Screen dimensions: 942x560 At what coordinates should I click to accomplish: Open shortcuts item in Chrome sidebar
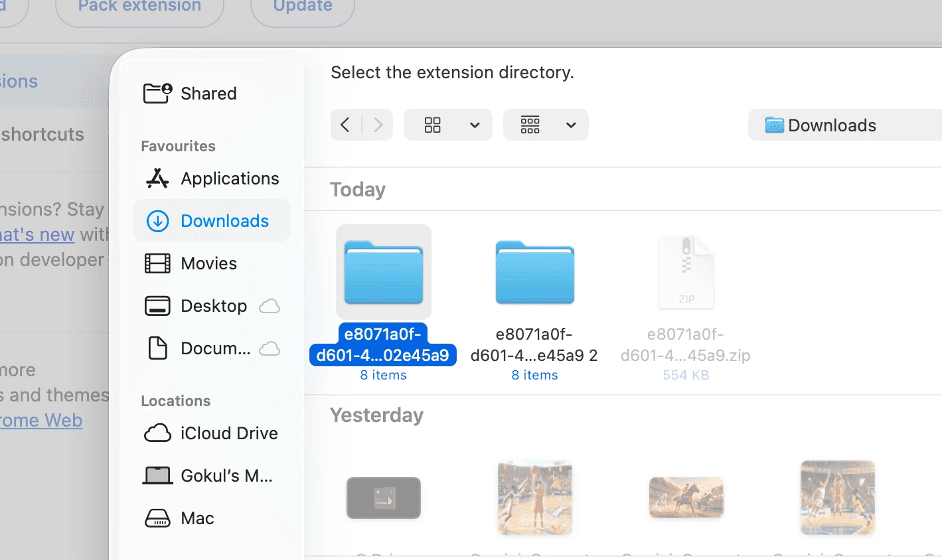(x=42, y=134)
